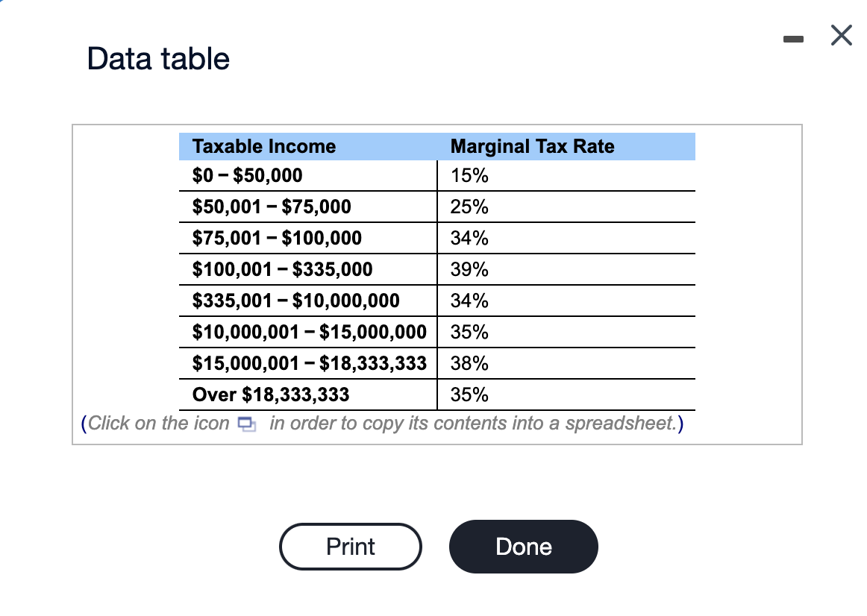
Task: Click the $10,000,001 – $15,000,000 bracket cell
Action: [309, 332]
